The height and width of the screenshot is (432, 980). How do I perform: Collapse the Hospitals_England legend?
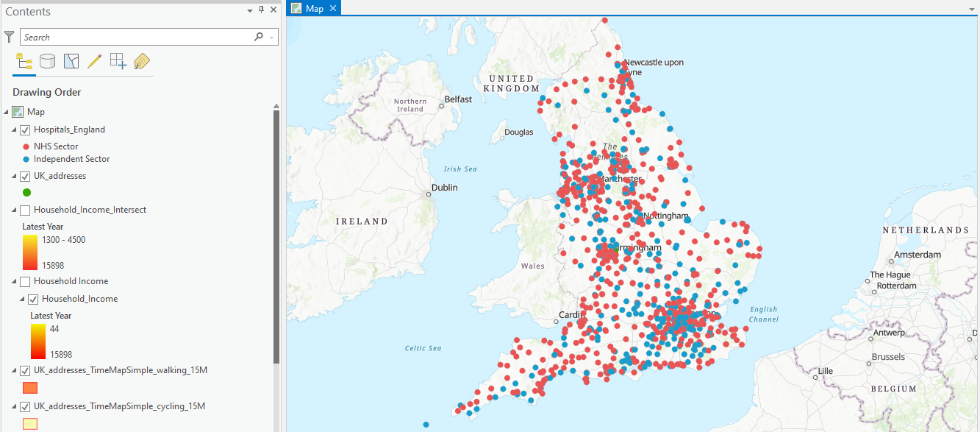point(15,130)
